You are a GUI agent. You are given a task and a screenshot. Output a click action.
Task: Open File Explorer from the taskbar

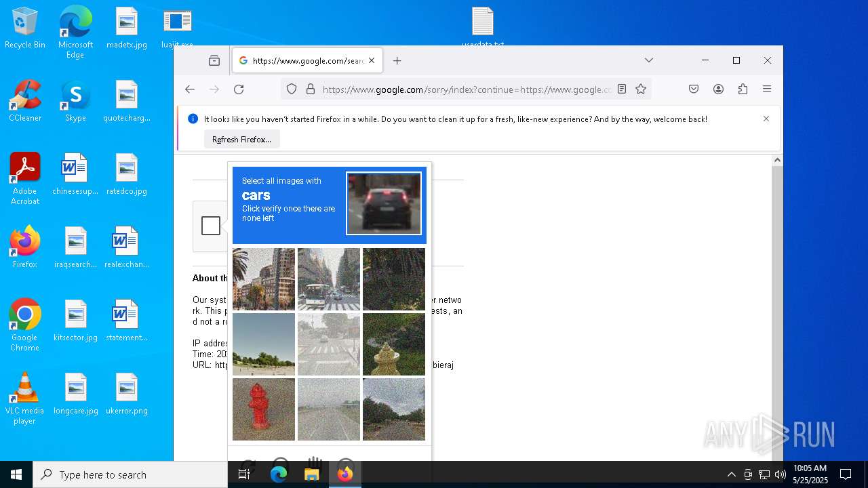pos(312,474)
